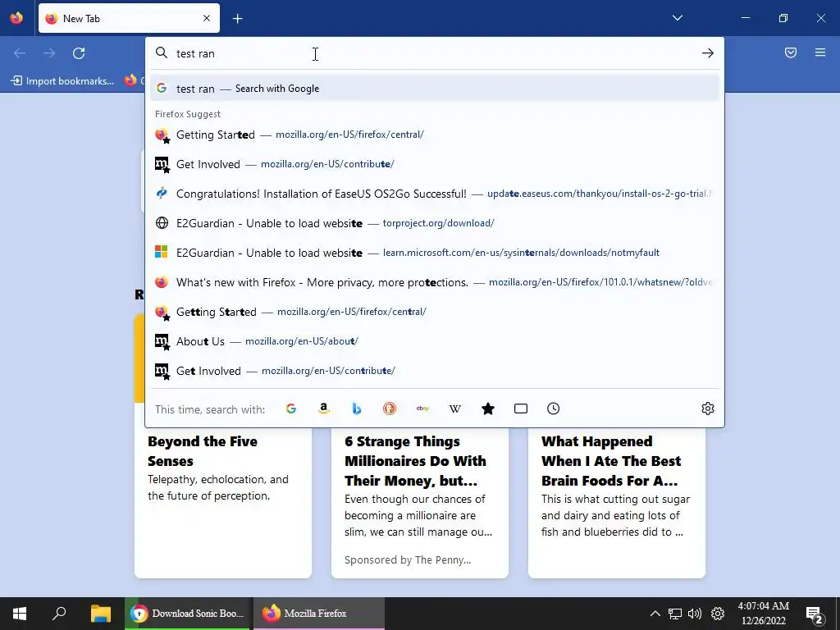Click Import bookmarks in bookmarks toolbar
Viewport: 840px width, 630px height.
[x=63, y=81]
